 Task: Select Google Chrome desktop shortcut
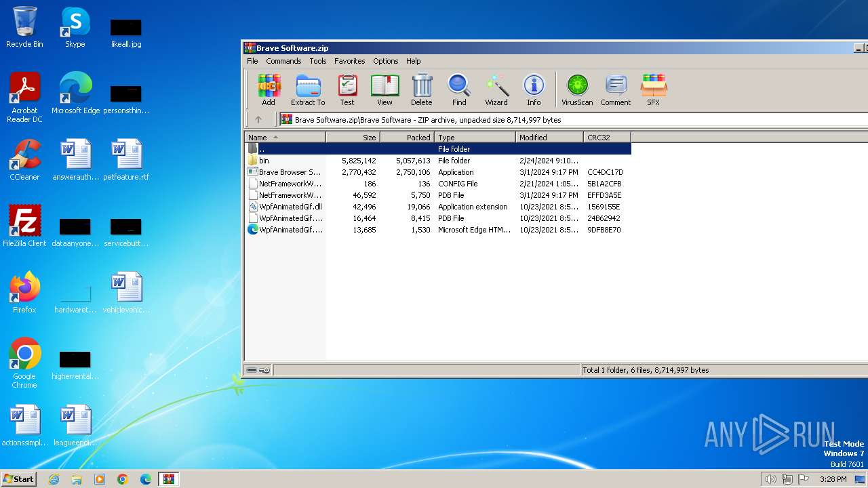(x=24, y=363)
